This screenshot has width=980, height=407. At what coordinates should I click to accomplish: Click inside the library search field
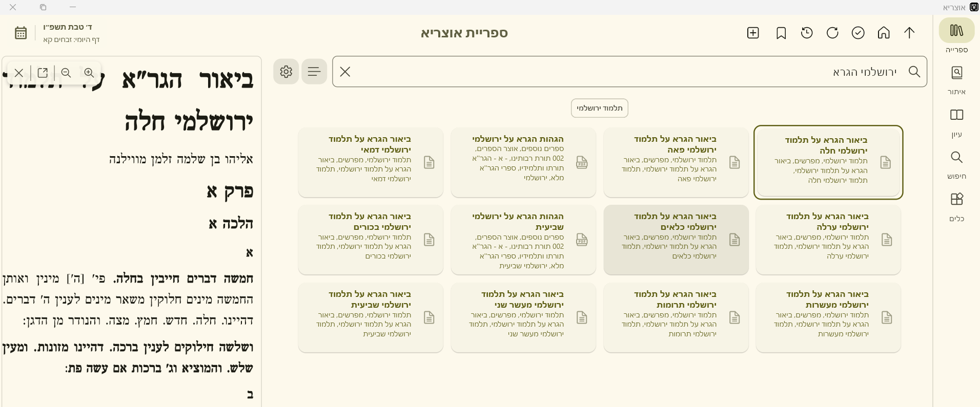(x=615, y=72)
